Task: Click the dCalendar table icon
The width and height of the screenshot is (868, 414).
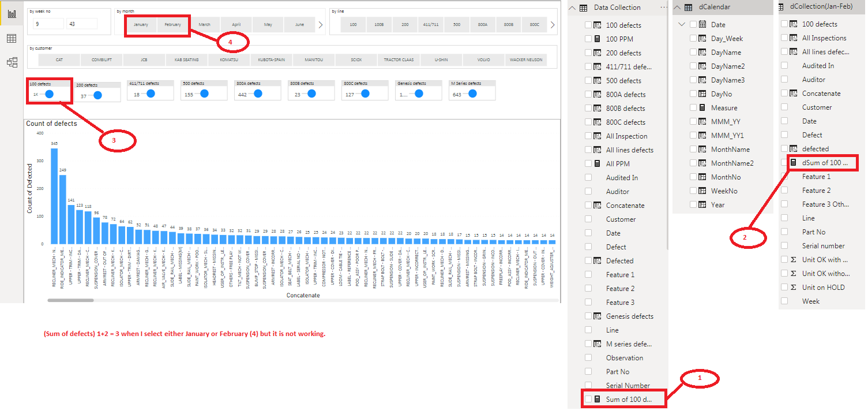Action: tap(688, 8)
